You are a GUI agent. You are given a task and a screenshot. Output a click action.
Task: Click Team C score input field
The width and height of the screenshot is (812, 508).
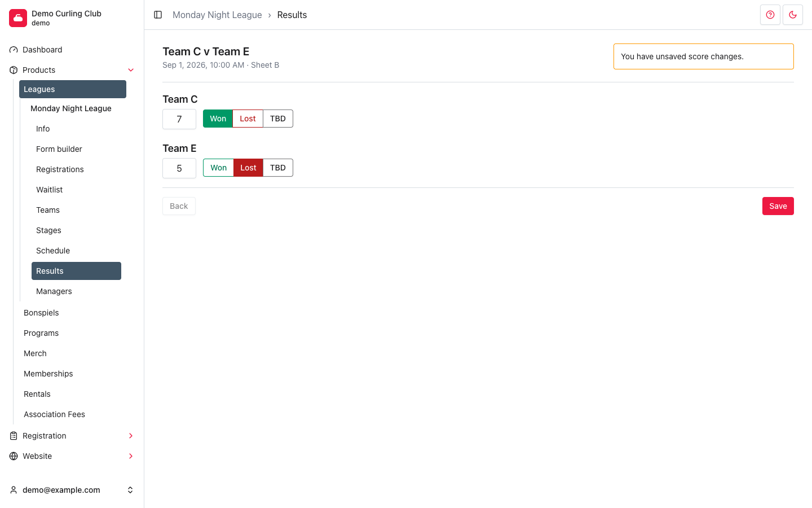(179, 119)
